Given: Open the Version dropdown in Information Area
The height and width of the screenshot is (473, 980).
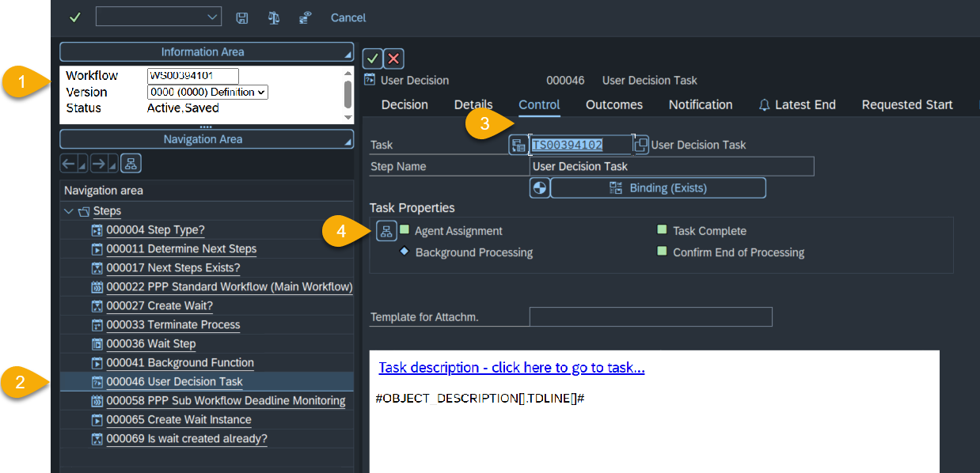Looking at the screenshot, I should 208,93.
